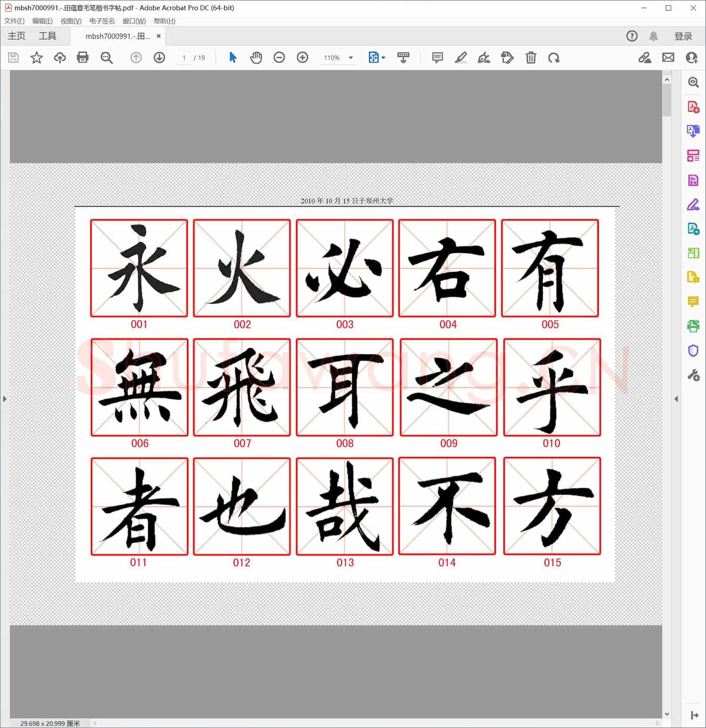The width and height of the screenshot is (706, 728).
Task: Open the Print dialog
Action: 82,57
